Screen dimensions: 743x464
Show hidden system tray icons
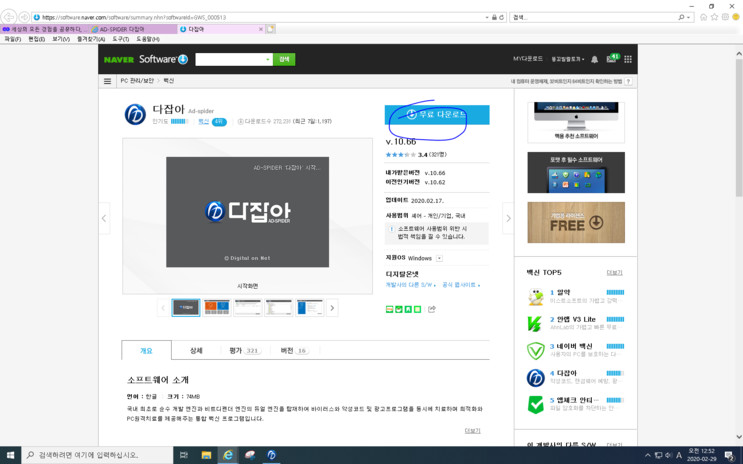(x=647, y=455)
